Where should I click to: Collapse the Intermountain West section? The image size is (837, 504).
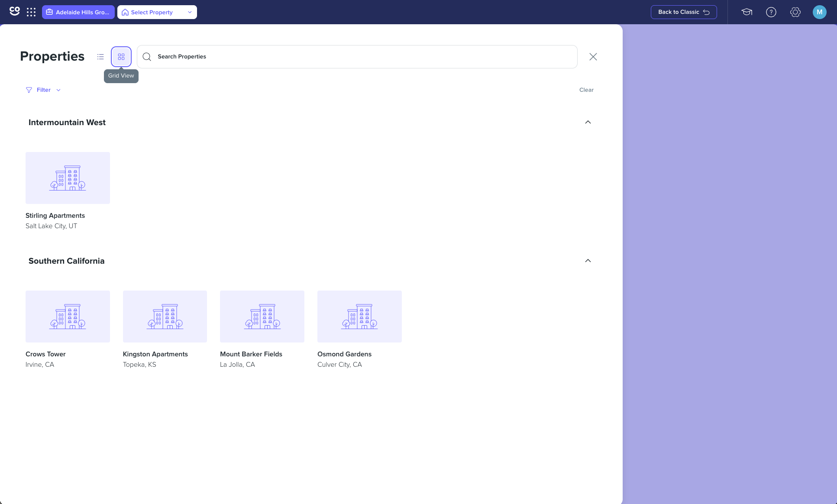point(588,122)
